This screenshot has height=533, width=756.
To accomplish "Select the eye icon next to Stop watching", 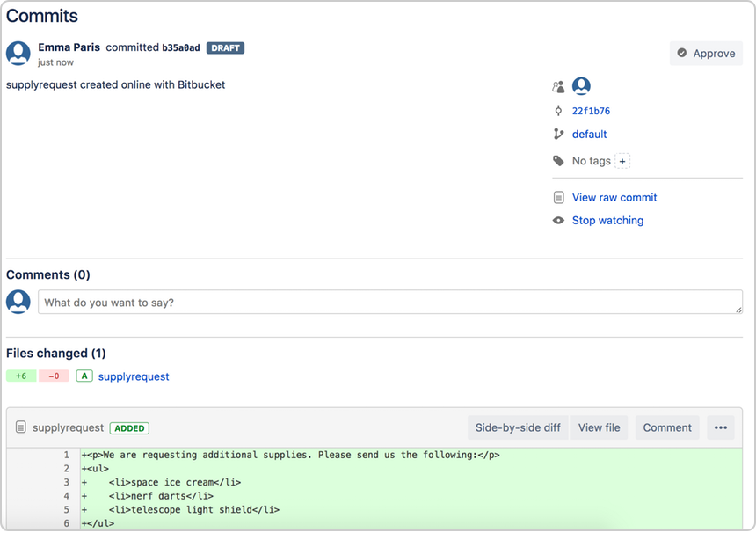I will point(558,220).
